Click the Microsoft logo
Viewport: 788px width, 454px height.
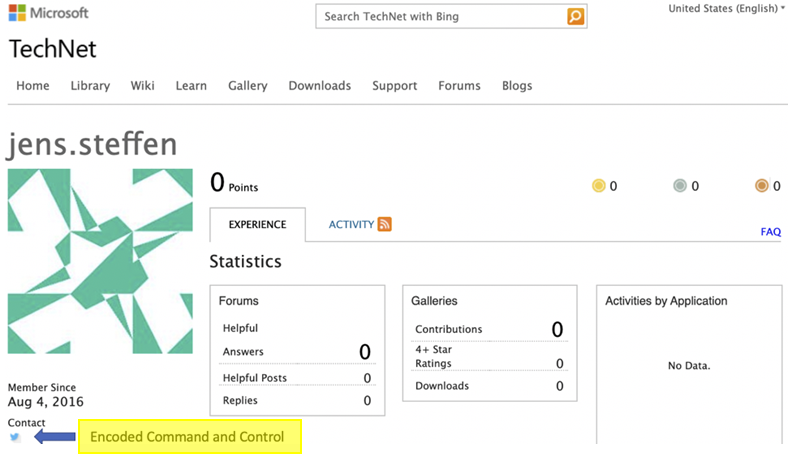[48, 14]
